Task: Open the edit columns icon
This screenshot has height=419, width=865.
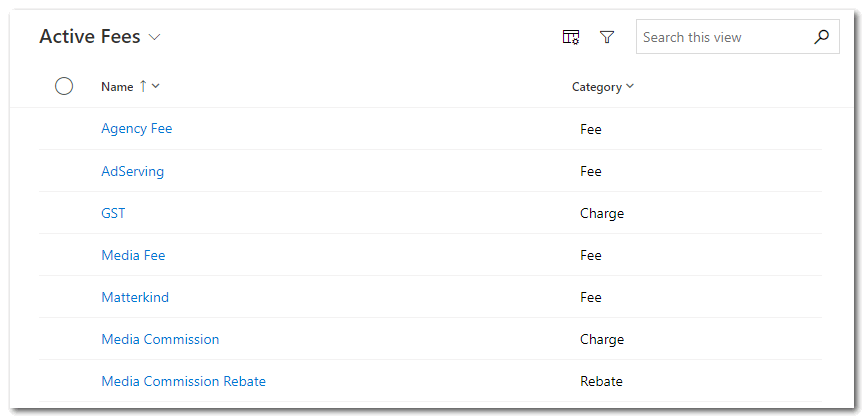Action: 571,37
